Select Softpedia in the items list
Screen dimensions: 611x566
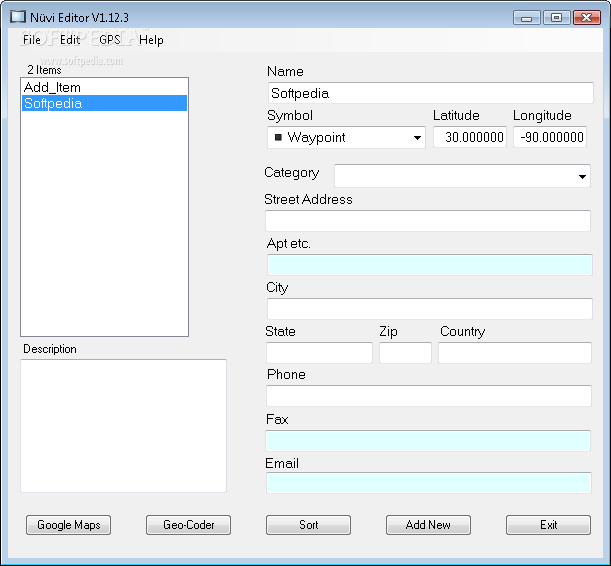coord(104,103)
